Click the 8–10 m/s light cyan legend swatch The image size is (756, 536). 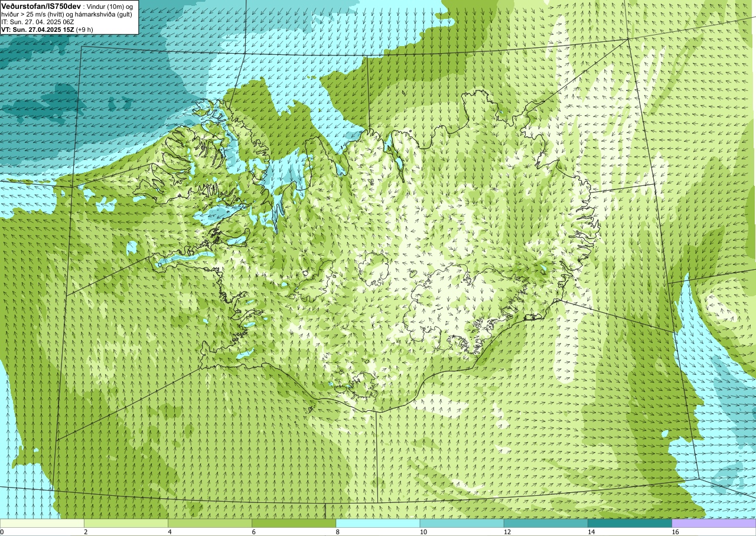[x=378, y=523]
